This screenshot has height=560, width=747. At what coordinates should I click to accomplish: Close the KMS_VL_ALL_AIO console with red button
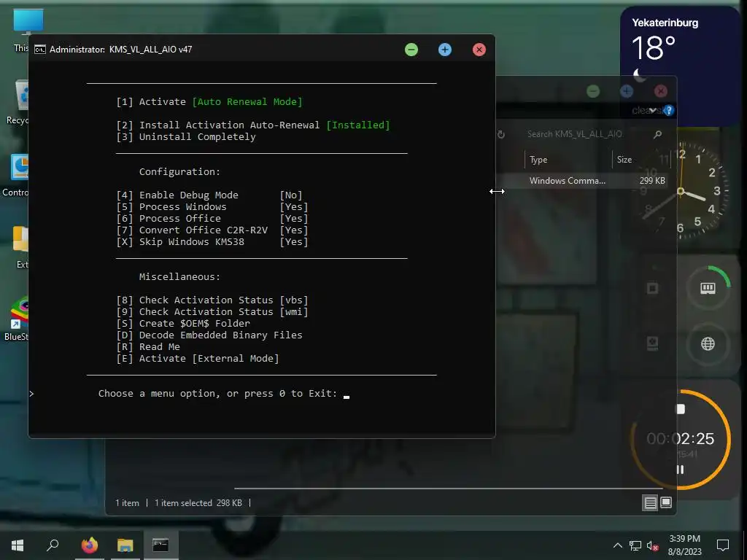479,50
